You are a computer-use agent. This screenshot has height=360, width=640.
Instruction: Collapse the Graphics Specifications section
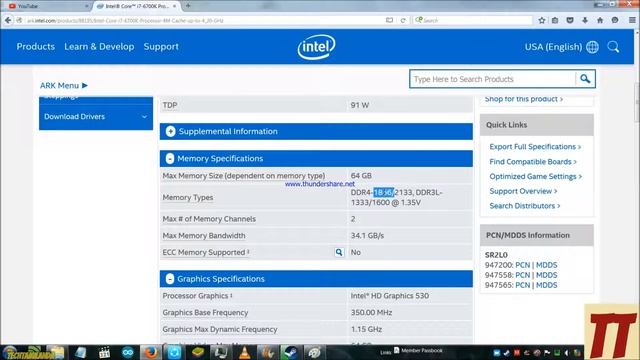coord(316,279)
